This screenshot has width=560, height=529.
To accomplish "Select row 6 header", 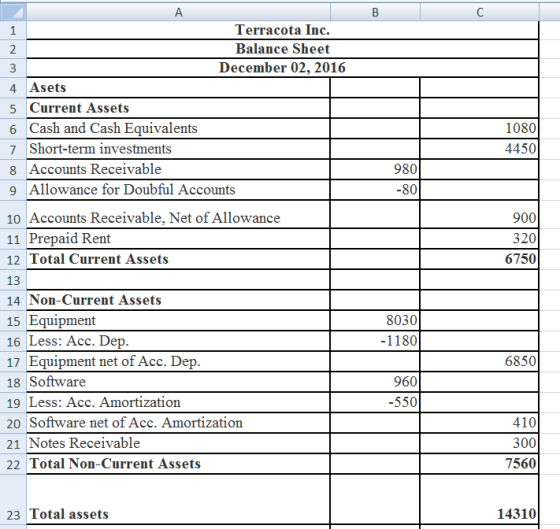I will coord(13,129).
